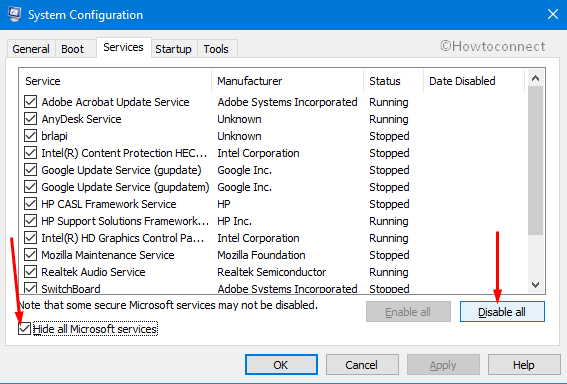Sort by the Manufacturer column header
Image resolution: width=567 pixels, height=384 pixels.
(288, 81)
